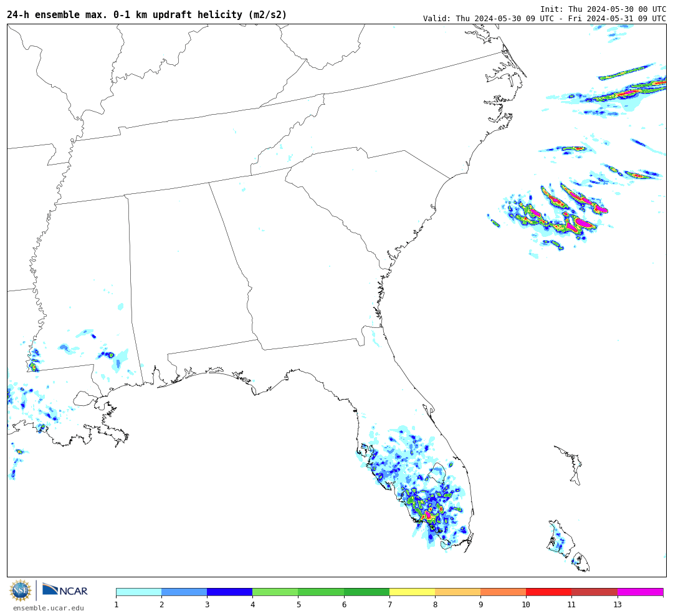
Task: Click the colorbar label '13'
Action: point(617,605)
